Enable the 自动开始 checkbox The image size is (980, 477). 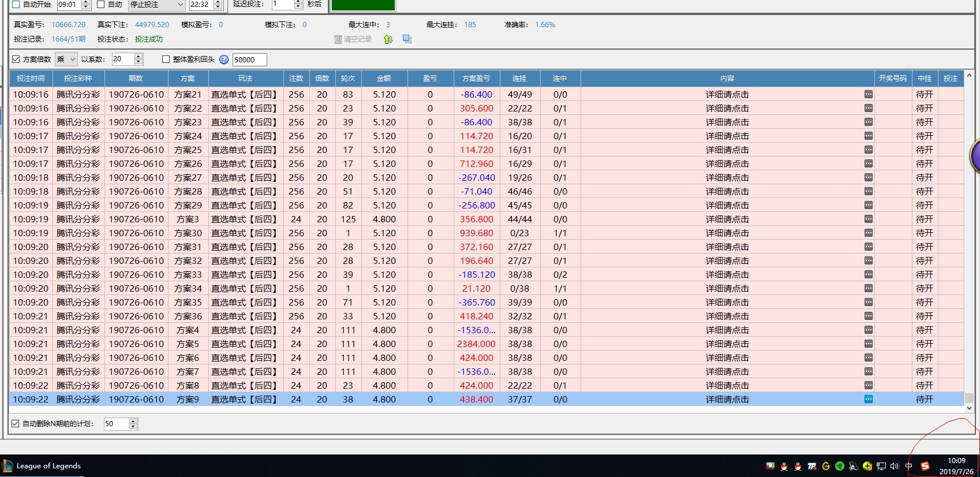point(16,5)
